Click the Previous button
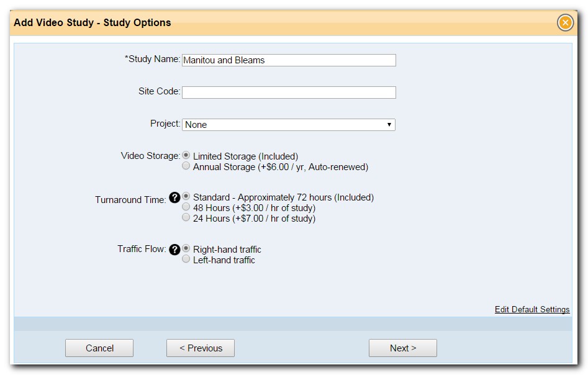Viewport: 588px width, 375px height. (200, 348)
